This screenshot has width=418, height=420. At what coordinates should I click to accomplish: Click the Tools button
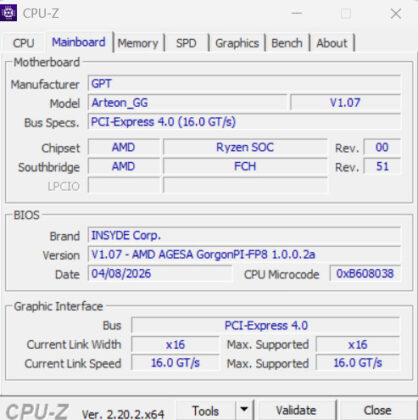click(x=205, y=410)
